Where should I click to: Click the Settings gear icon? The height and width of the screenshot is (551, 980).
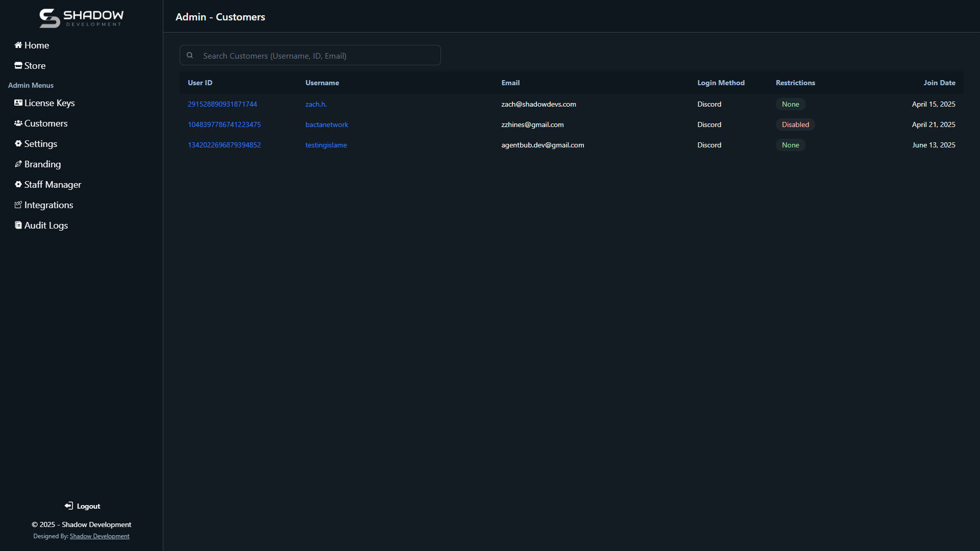point(18,144)
